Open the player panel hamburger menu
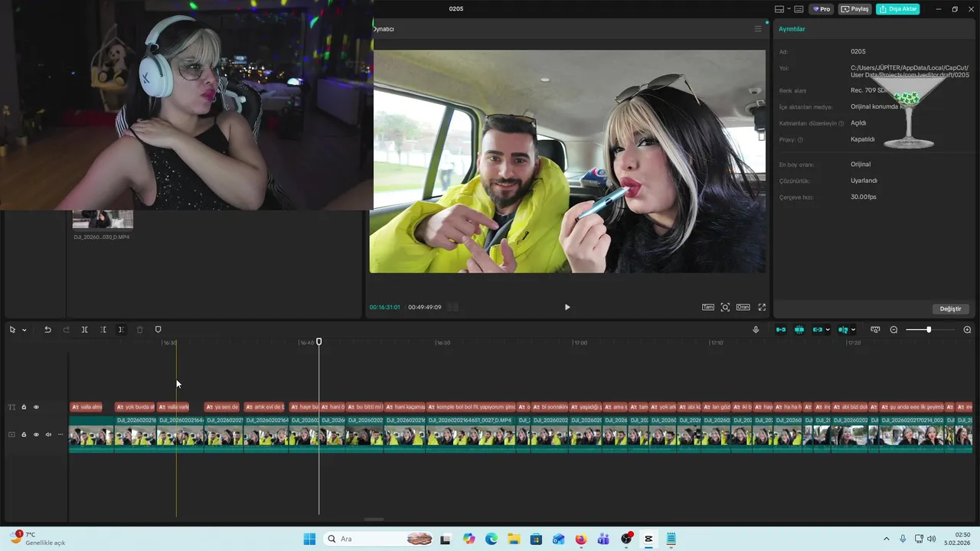980x551 pixels. pyautogui.click(x=758, y=29)
